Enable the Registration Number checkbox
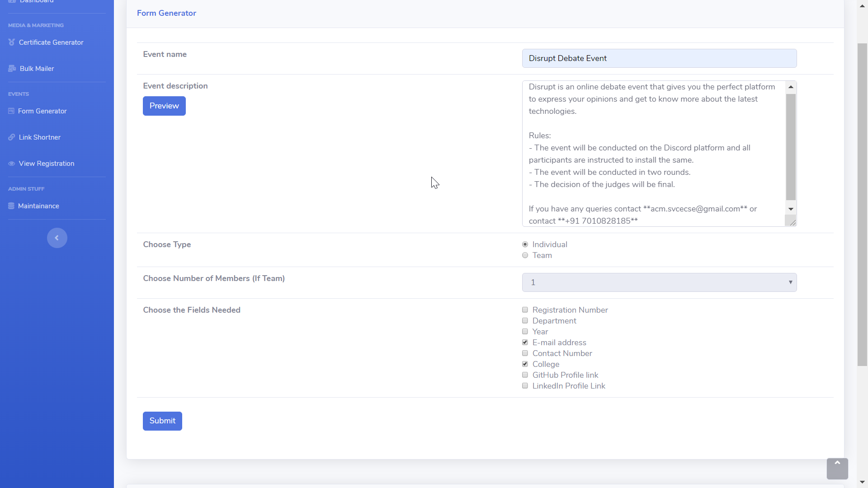This screenshot has width=868, height=488. coord(525,310)
